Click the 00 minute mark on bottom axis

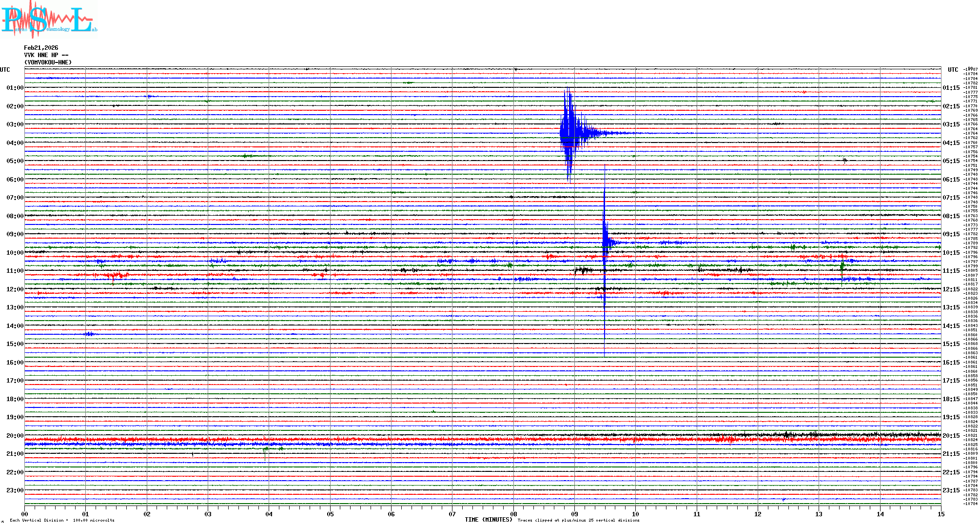(25, 514)
